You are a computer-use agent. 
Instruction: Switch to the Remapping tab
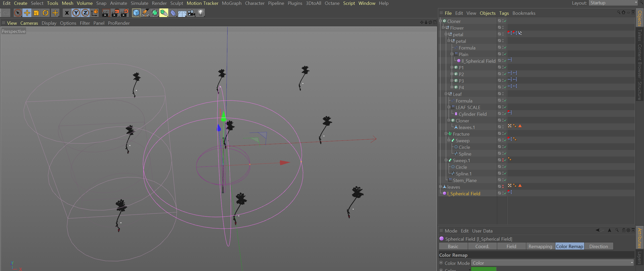[540, 246]
